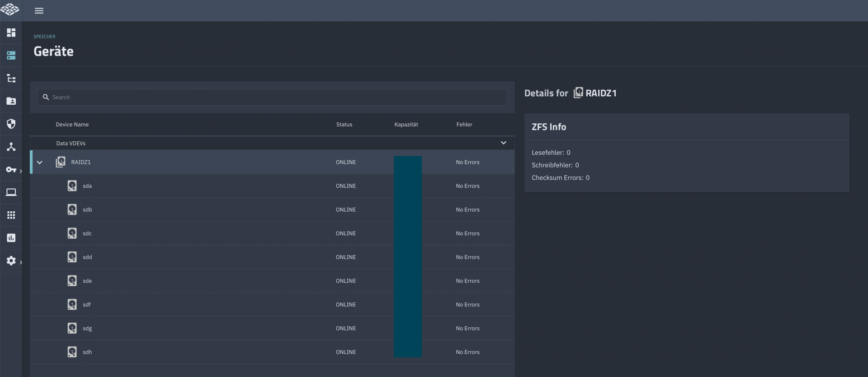Screen dimensions: 868x377
Task: Click the disk icon next to sdd
Action: 72,257
